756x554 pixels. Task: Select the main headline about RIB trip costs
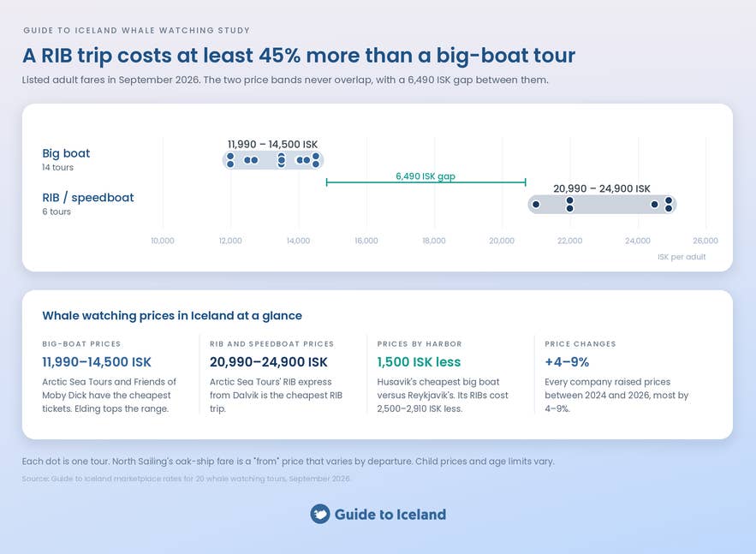click(x=299, y=56)
